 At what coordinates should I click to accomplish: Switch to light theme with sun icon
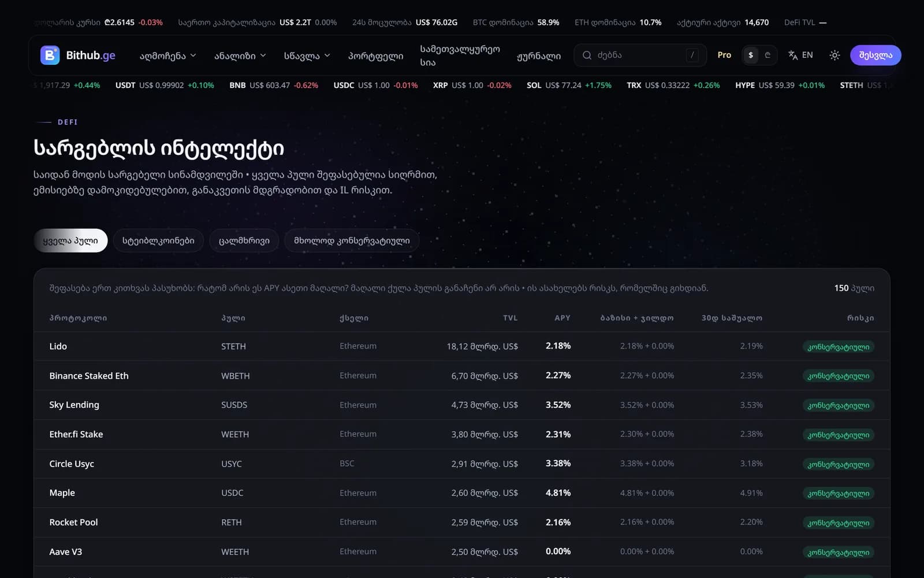pos(834,55)
